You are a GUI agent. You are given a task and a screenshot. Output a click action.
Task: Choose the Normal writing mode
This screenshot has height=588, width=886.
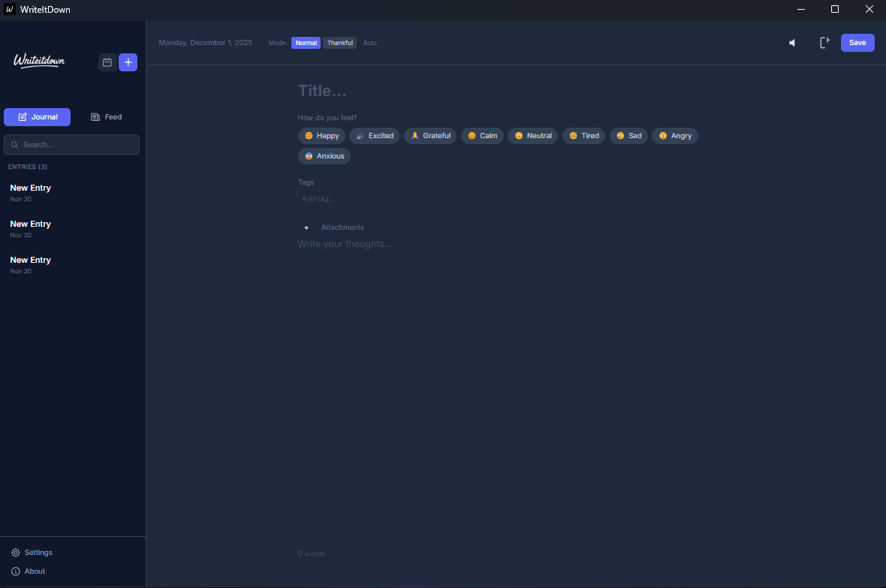click(306, 43)
